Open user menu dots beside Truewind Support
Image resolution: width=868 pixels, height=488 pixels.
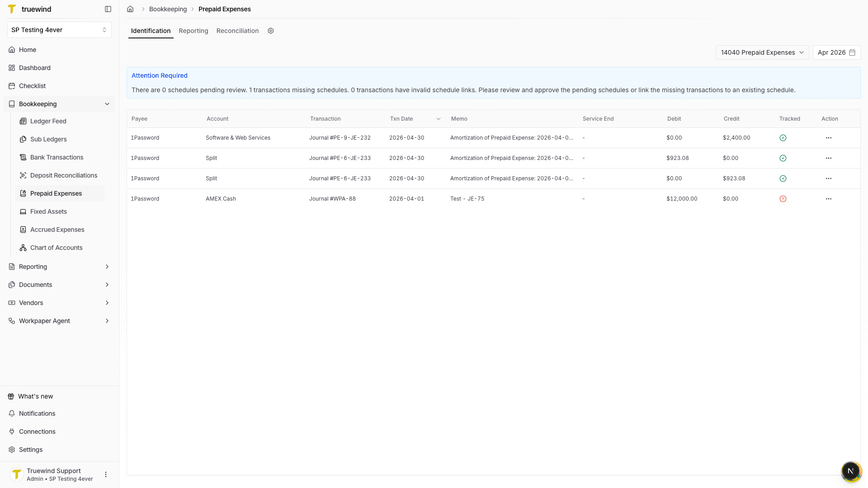click(x=106, y=474)
